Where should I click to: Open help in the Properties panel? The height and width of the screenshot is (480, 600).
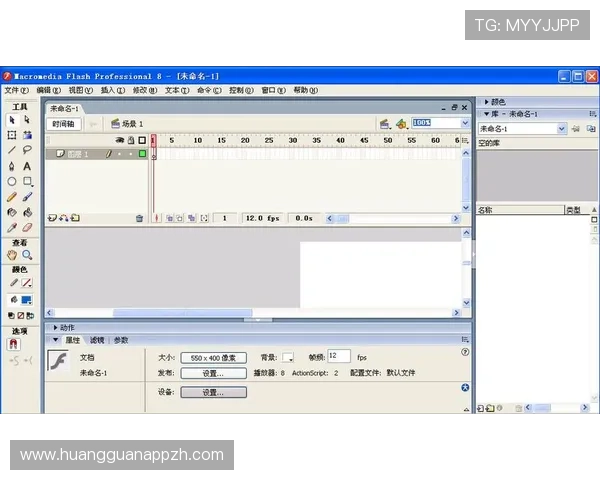click(465, 352)
